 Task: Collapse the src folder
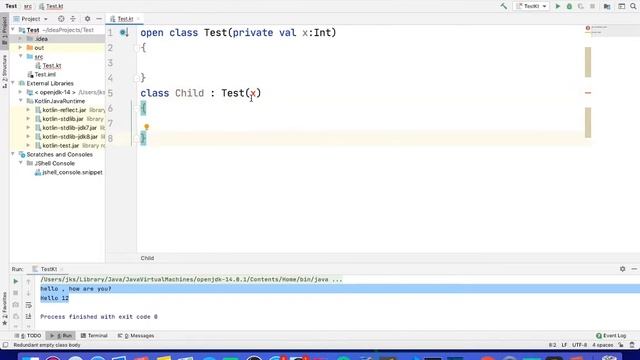coord(20,56)
